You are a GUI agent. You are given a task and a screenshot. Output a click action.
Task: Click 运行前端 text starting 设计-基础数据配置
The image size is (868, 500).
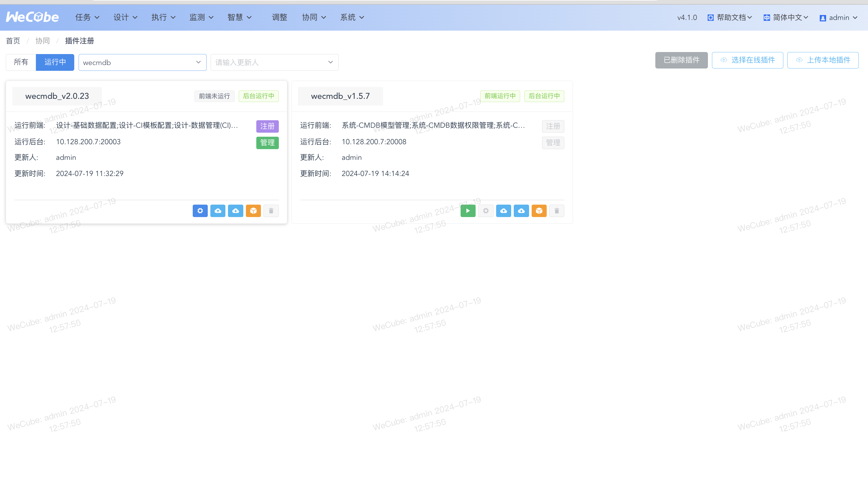[x=147, y=125]
